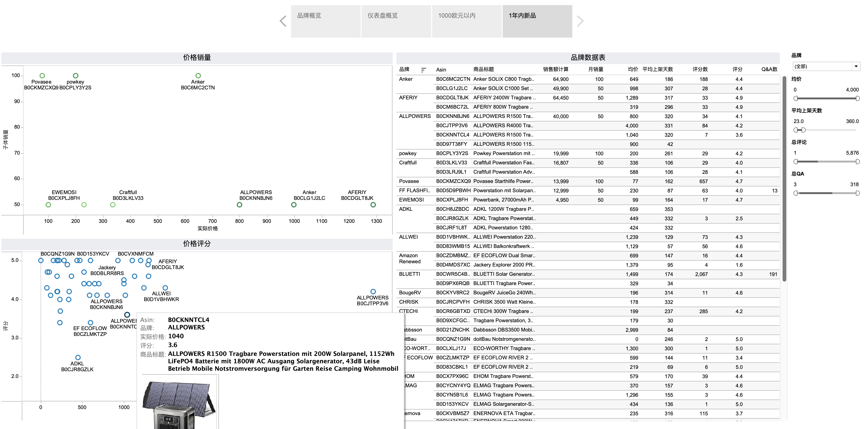Select Asin B0CWR5C4B.. in the data table

(453, 274)
